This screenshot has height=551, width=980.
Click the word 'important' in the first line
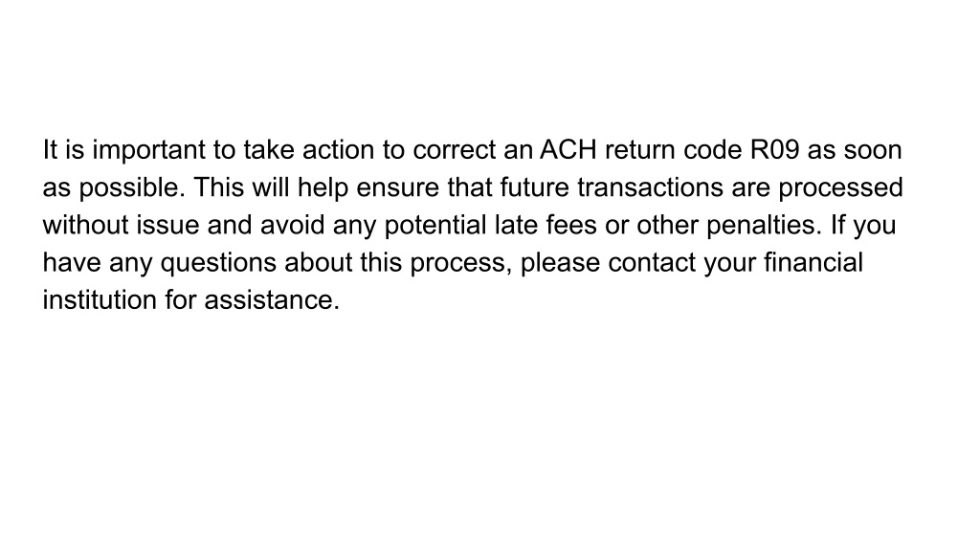(x=148, y=151)
